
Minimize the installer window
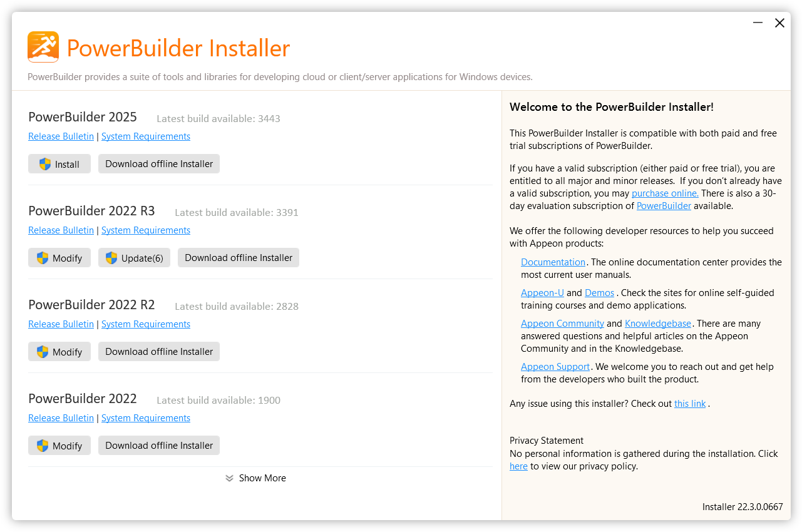click(758, 23)
